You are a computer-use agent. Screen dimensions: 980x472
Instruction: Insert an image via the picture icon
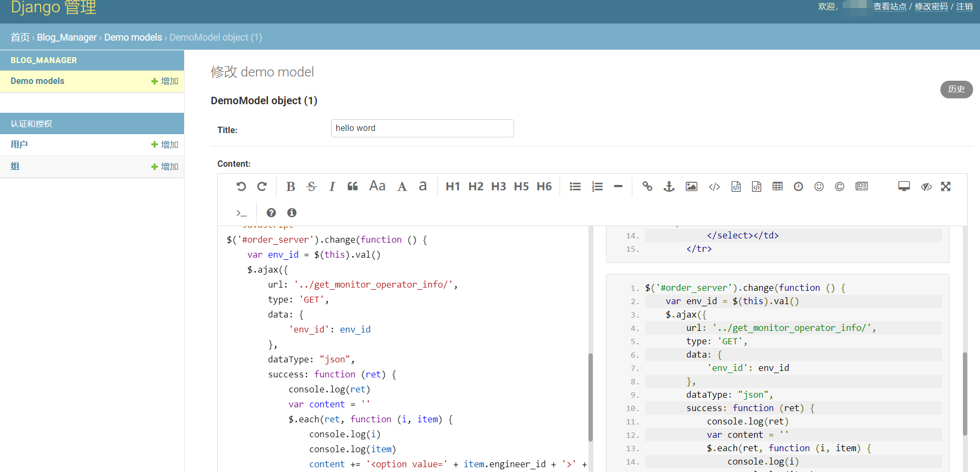(x=691, y=187)
